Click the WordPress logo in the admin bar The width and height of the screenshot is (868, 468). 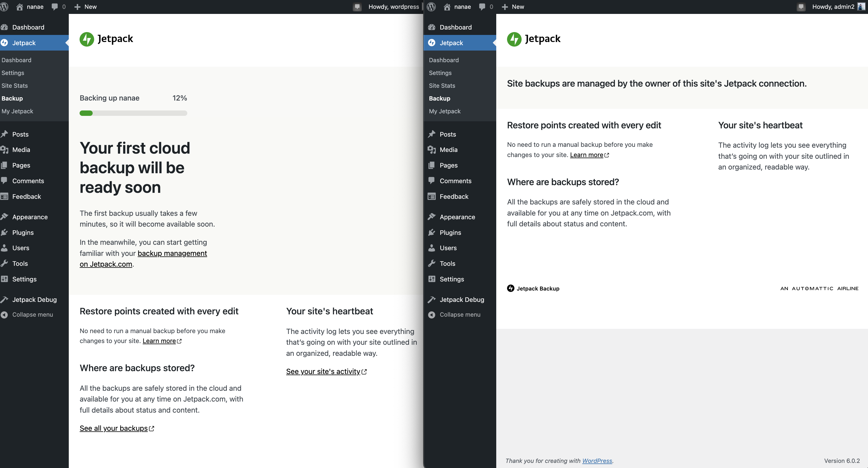click(x=4, y=7)
